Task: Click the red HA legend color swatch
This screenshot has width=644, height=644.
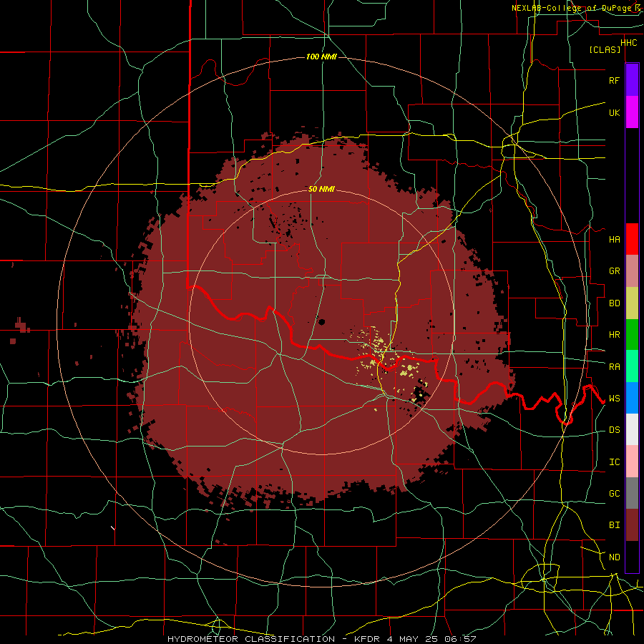Action: pos(632,239)
